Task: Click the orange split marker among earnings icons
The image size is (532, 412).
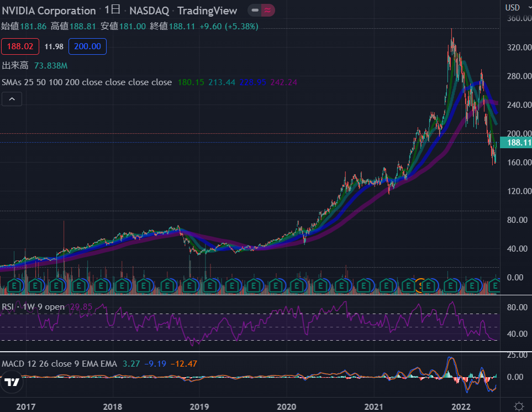Action: [x=420, y=286]
